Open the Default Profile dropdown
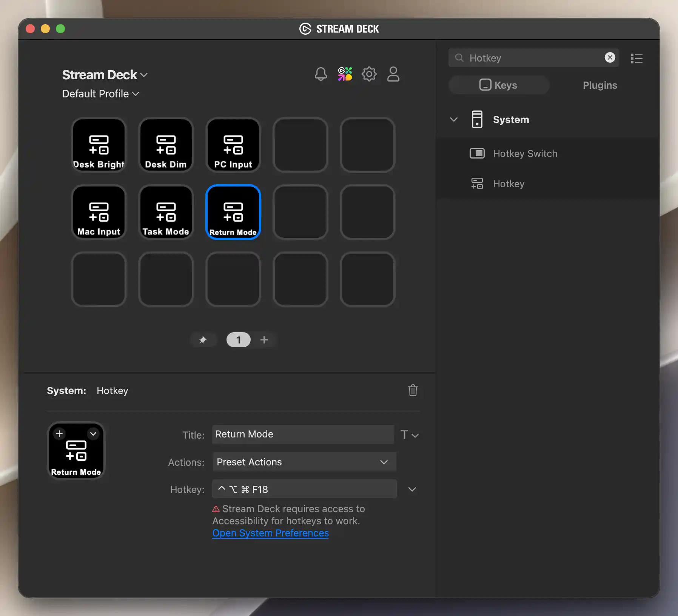This screenshot has height=616, width=678. coord(101,94)
